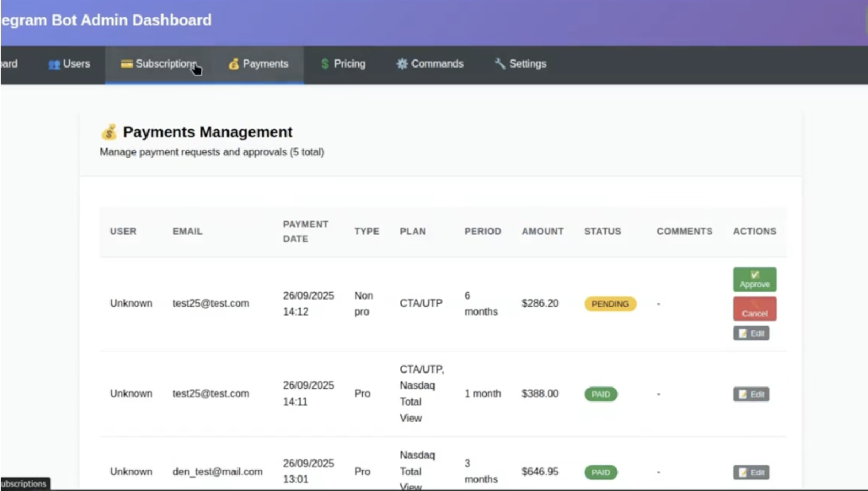Edit the $388.00 paid payment
Viewport: 868px width, 491px height.
(x=751, y=395)
